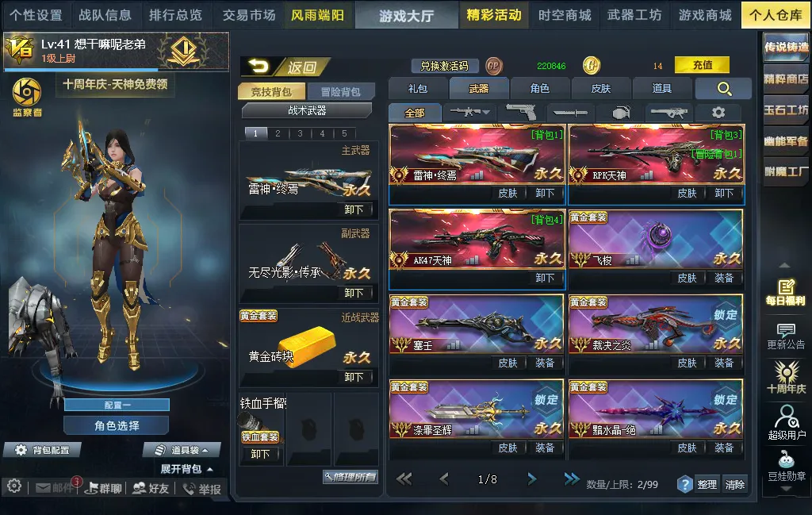Click the magnifier search icon

(x=724, y=89)
